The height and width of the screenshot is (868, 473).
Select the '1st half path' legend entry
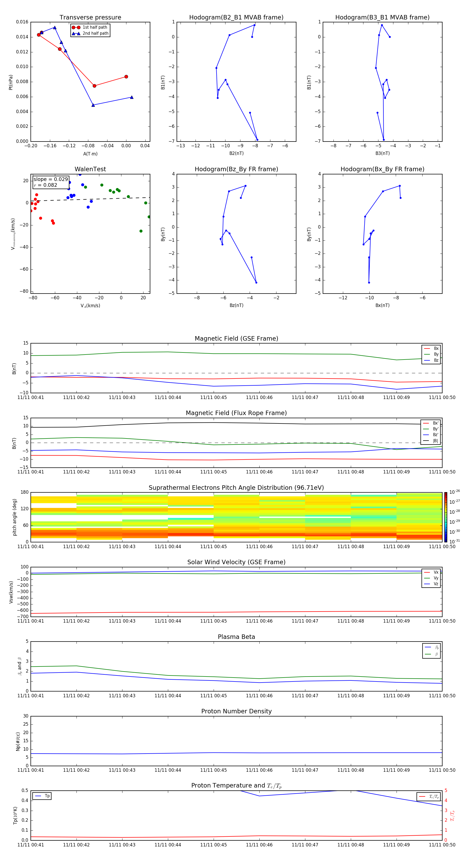pos(90,27)
